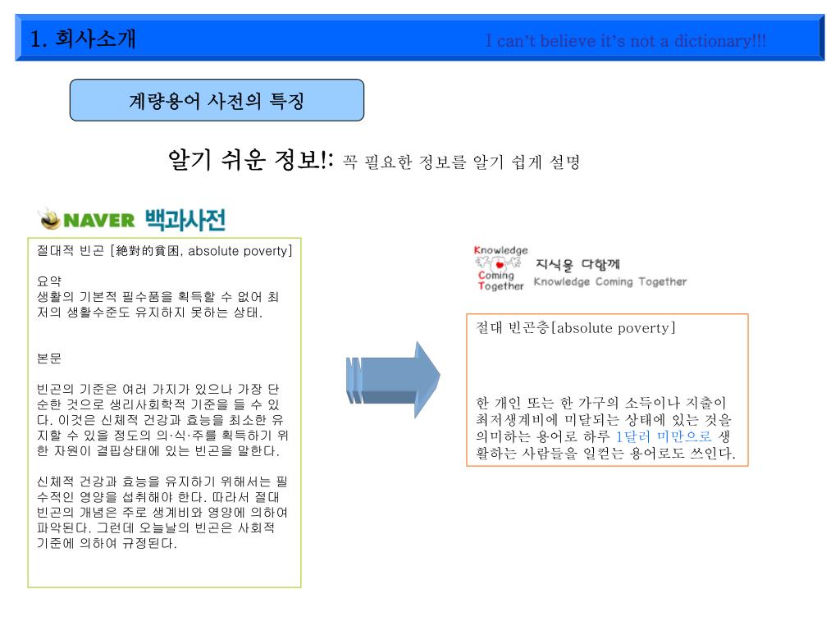Click the '1. 회사소개' slide title
This screenshot has width=840, height=630.
(x=83, y=39)
